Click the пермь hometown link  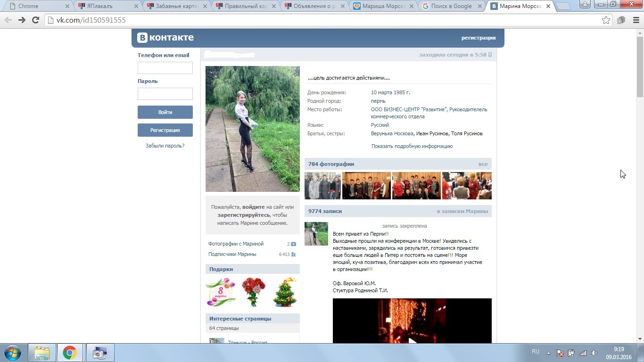point(378,101)
